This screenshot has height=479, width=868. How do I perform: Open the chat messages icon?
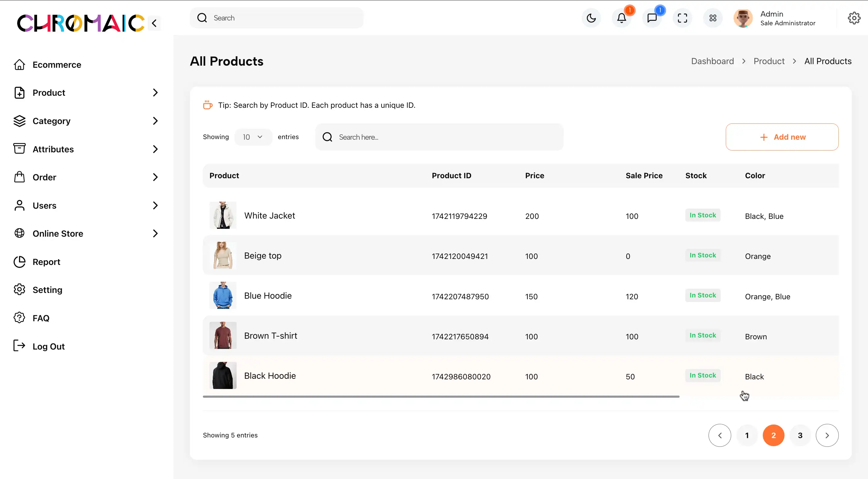pyautogui.click(x=652, y=18)
